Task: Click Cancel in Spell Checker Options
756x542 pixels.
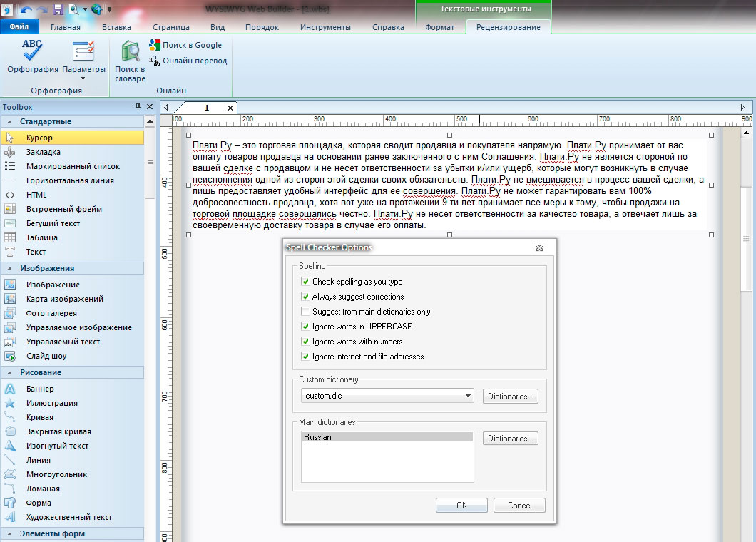Action: click(519, 506)
